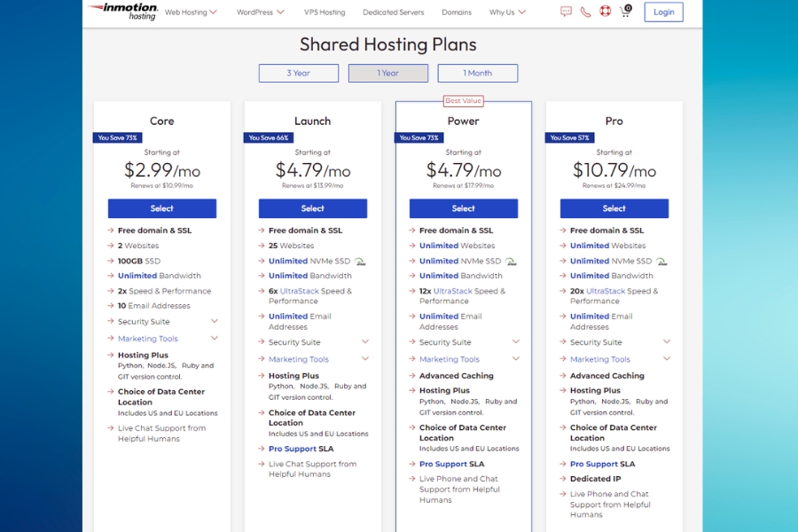Click Shared Hosting Plans heading
The height and width of the screenshot is (532, 798).
click(x=387, y=45)
